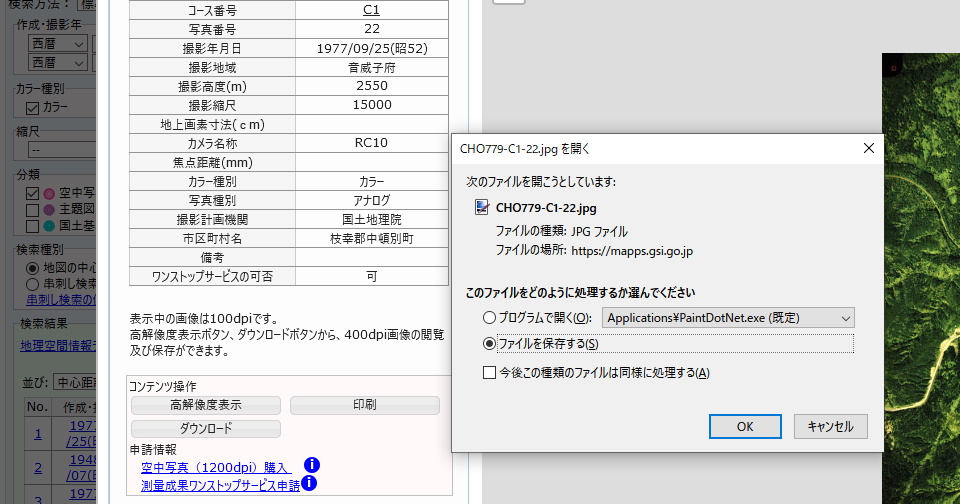Viewport: 960px width, 504px height.
Task: Click the 1977/09/25(昭52) date cell
Action: pos(372,48)
